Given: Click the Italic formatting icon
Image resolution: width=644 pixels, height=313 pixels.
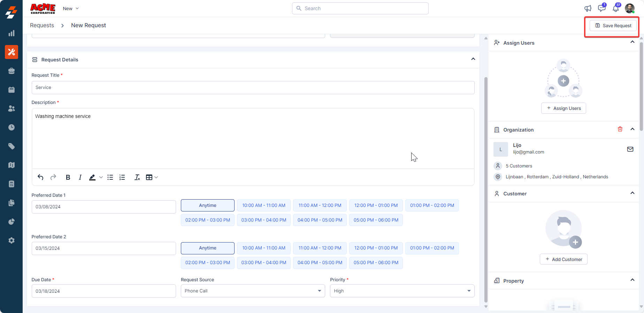Looking at the screenshot, I should coord(80,177).
